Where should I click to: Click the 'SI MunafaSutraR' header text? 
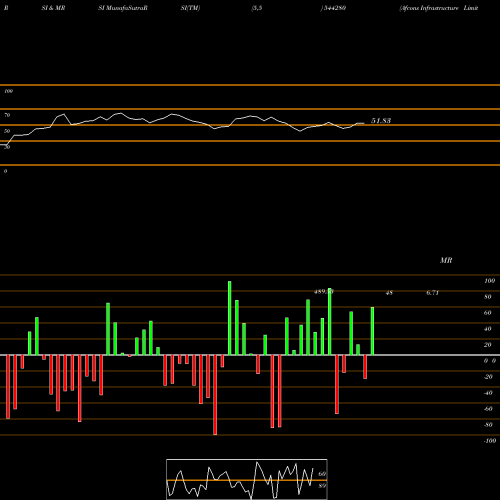point(123,8)
